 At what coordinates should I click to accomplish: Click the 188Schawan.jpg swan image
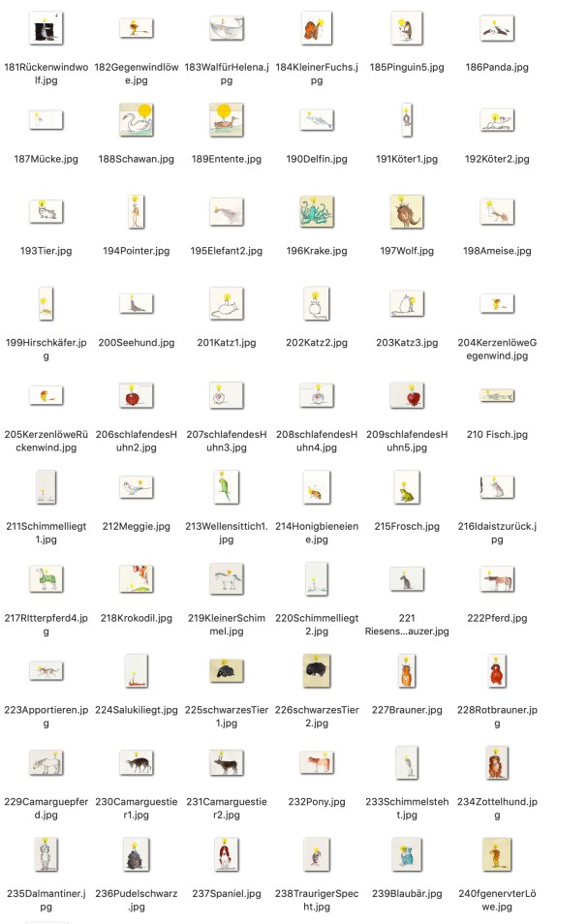pyautogui.click(x=136, y=120)
